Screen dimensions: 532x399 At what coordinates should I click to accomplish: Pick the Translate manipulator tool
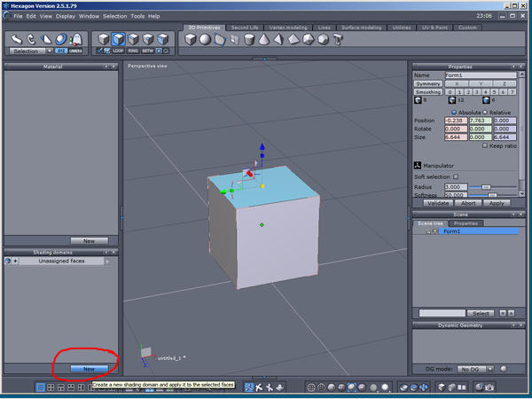(16, 40)
